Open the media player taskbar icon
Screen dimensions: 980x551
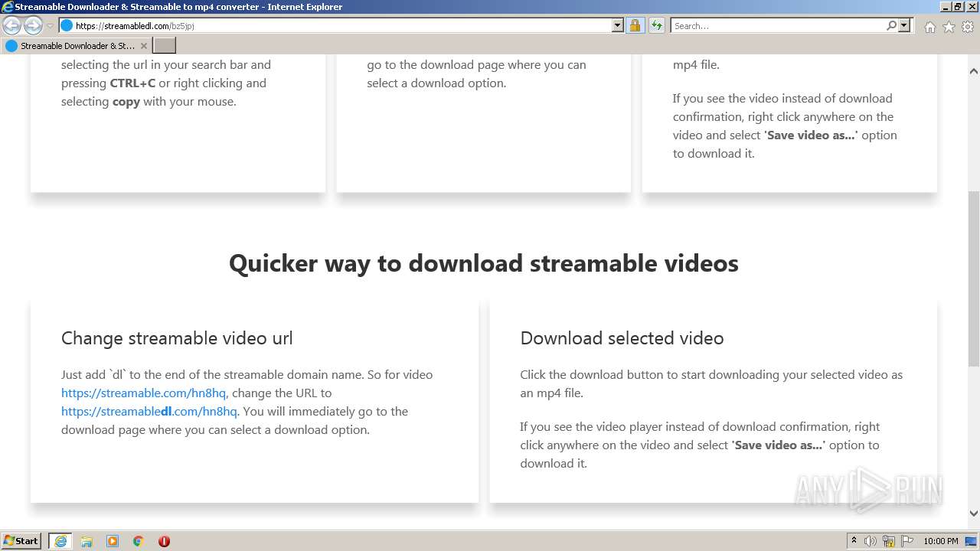click(x=113, y=541)
